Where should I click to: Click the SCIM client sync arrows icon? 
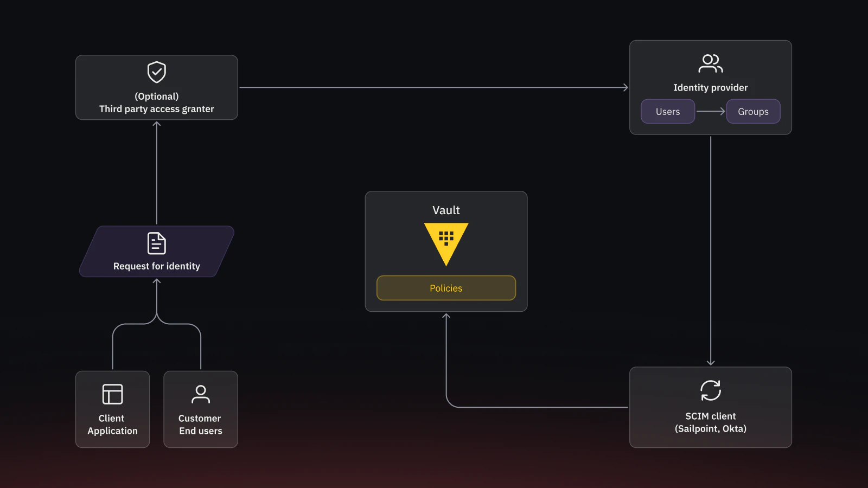(711, 390)
